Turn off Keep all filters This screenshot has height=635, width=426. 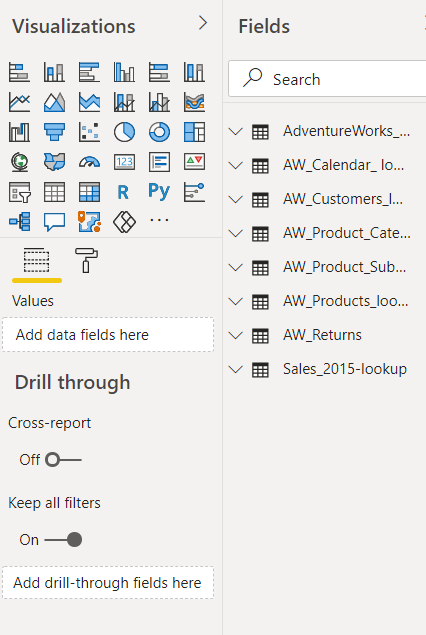point(63,540)
